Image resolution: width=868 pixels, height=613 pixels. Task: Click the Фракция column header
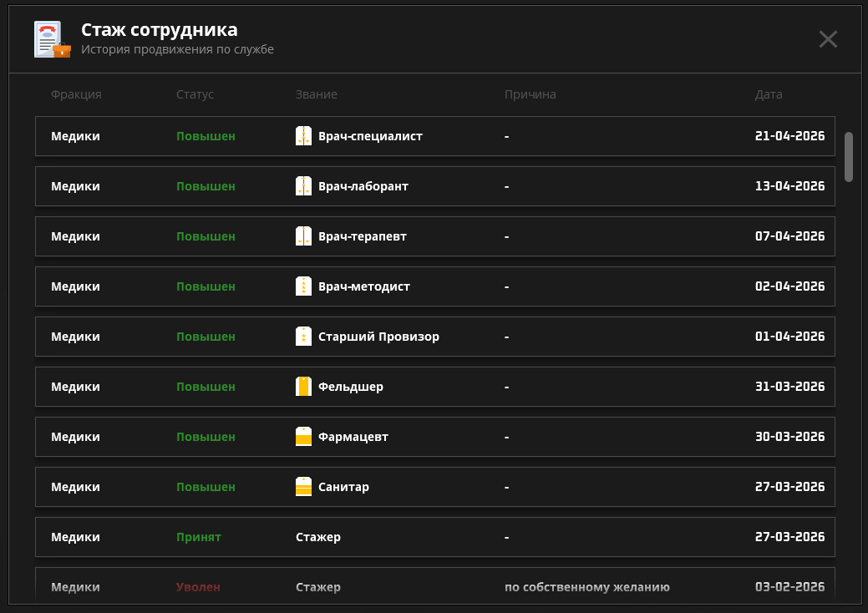(76, 94)
